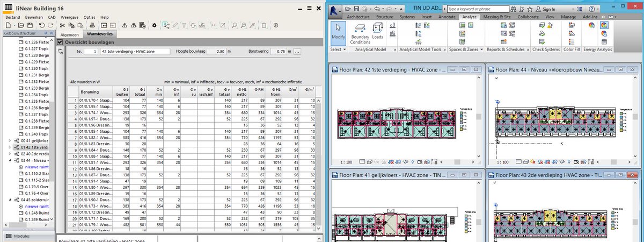644x242 pixels.
Task: Expand the '02 40 2de verdie' tree node
Action: click(x=10, y=153)
